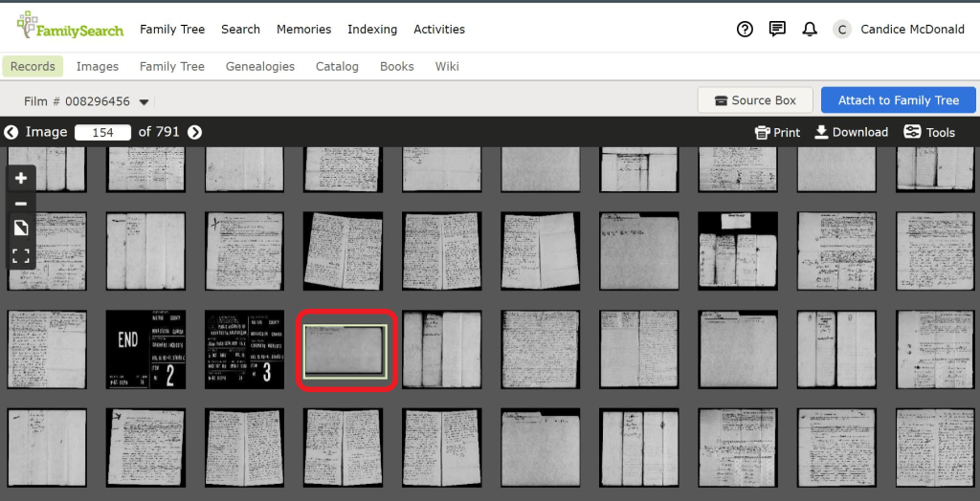Click Attach to Family Tree button
The width and height of the screenshot is (980, 501).
[x=898, y=100]
